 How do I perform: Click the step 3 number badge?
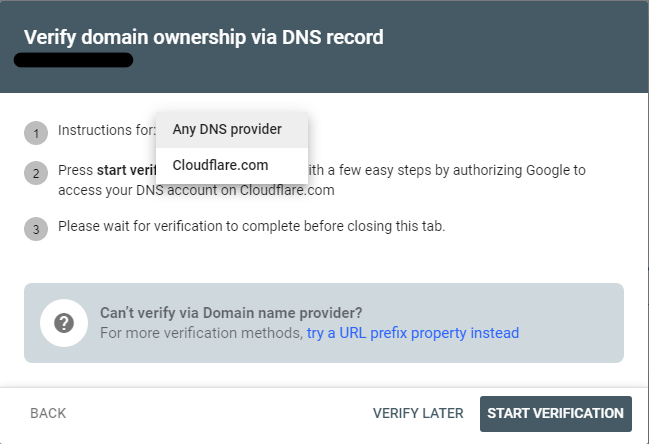pyautogui.click(x=36, y=228)
